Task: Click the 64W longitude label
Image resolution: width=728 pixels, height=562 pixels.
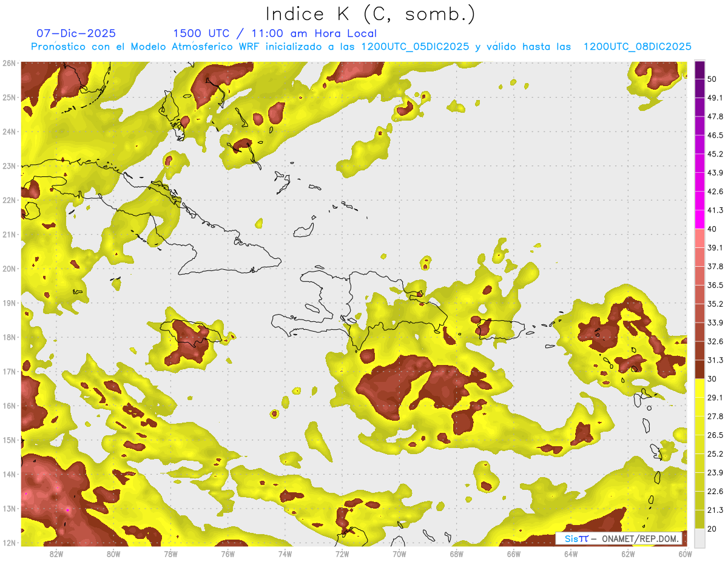Action: (x=571, y=554)
